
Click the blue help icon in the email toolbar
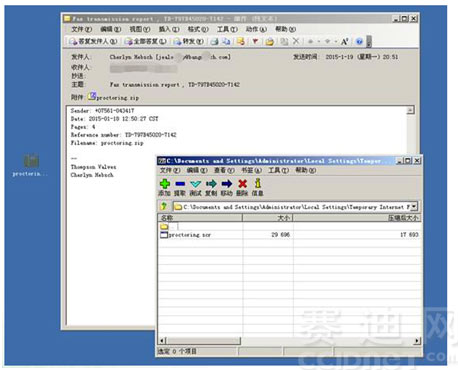click(359, 41)
